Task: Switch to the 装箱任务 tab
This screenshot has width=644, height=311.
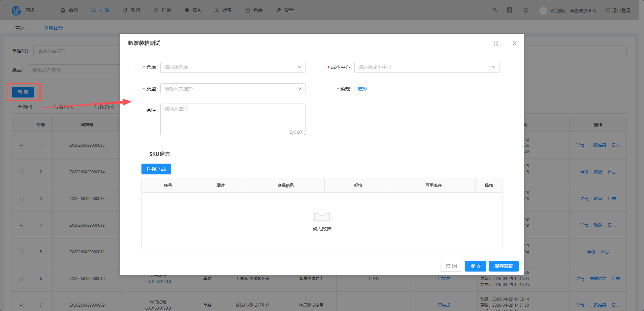Action: click(54, 28)
